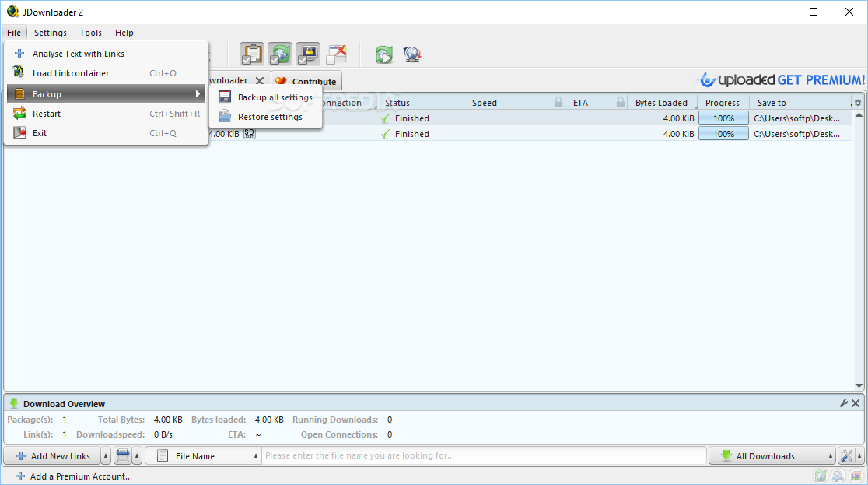Click the floppy disk Backup all settings icon
Image resolution: width=868 pixels, height=485 pixels.
click(x=225, y=97)
